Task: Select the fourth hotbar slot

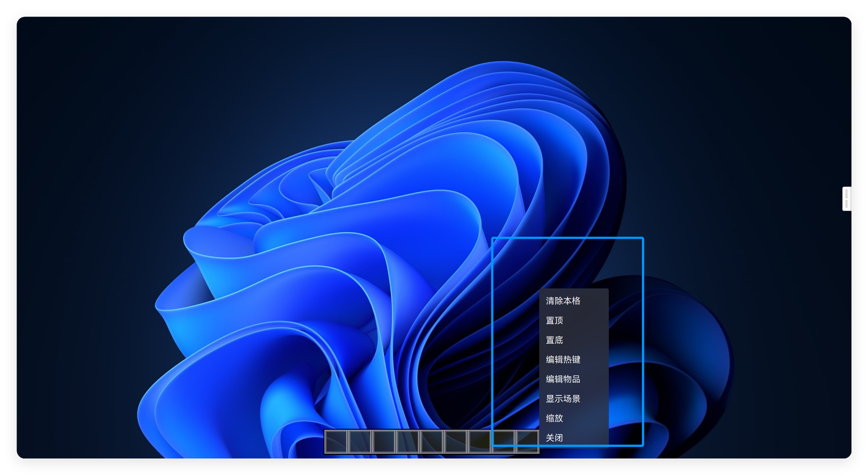Action: point(408,442)
